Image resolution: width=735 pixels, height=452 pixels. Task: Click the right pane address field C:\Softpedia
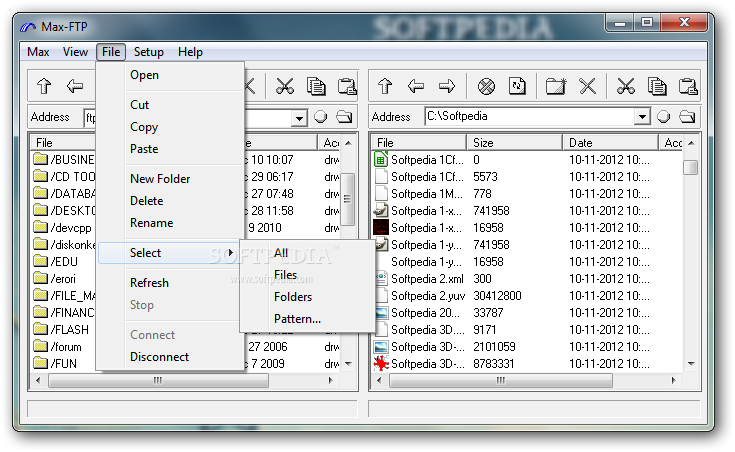tap(529, 116)
